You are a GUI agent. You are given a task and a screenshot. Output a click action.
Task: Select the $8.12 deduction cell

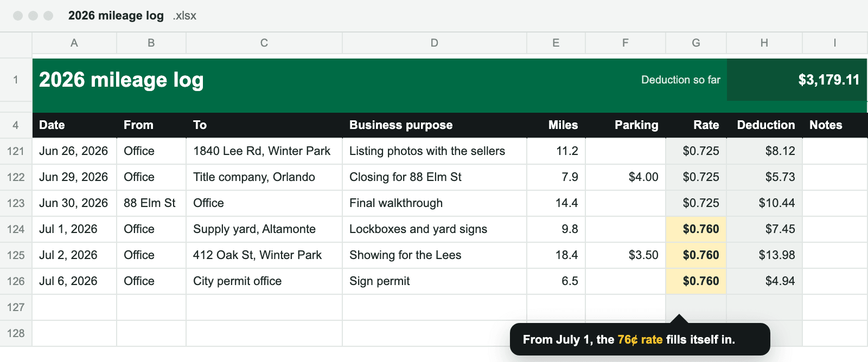click(x=764, y=151)
